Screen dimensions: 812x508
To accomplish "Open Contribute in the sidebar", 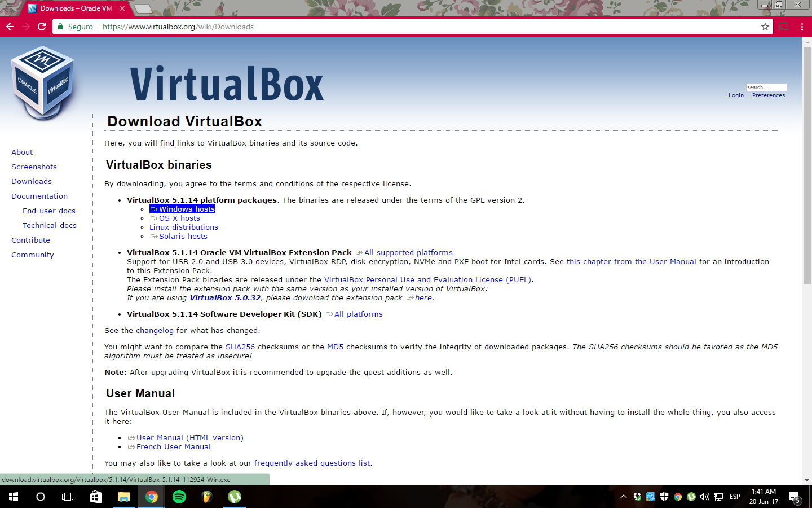I will pos(30,240).
